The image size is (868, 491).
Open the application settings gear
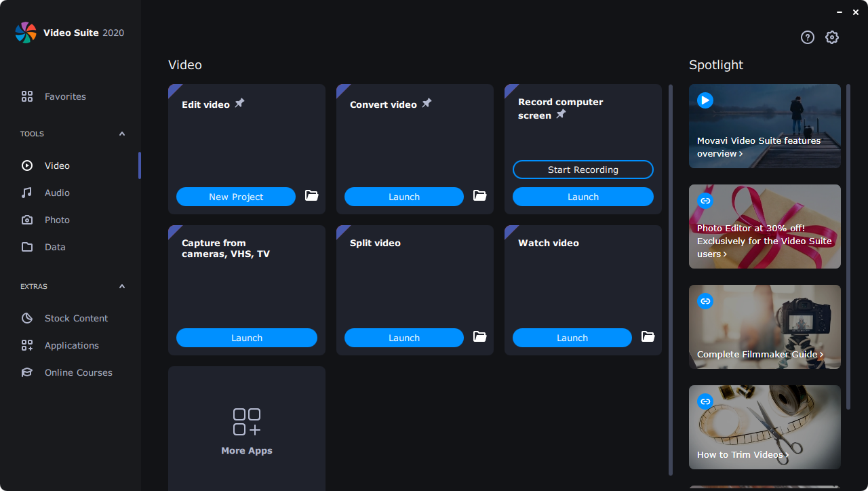click(832, 37)
